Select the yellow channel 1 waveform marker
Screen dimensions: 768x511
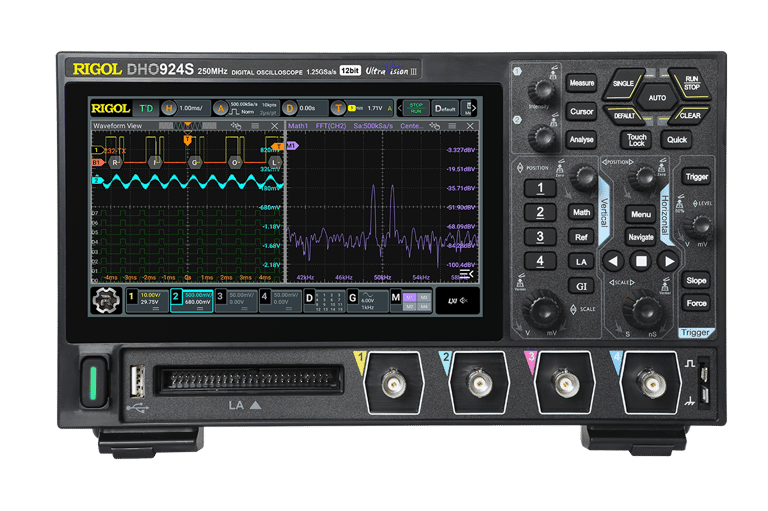(x=97, y=150)
